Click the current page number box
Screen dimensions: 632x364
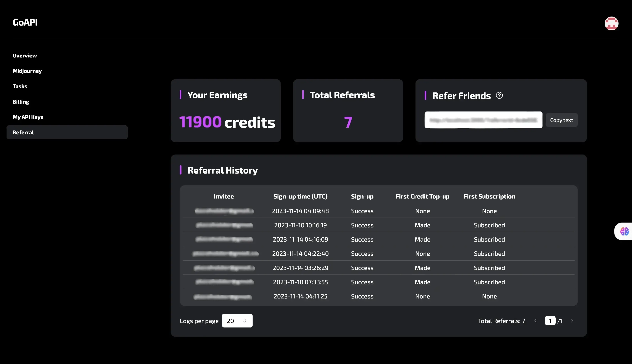point(550,321)
